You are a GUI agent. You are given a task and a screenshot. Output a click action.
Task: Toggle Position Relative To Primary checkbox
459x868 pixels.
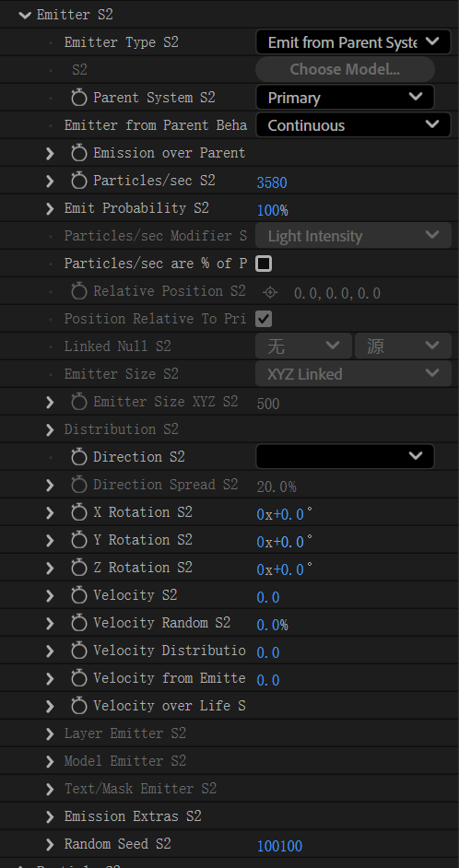[264, 319]
